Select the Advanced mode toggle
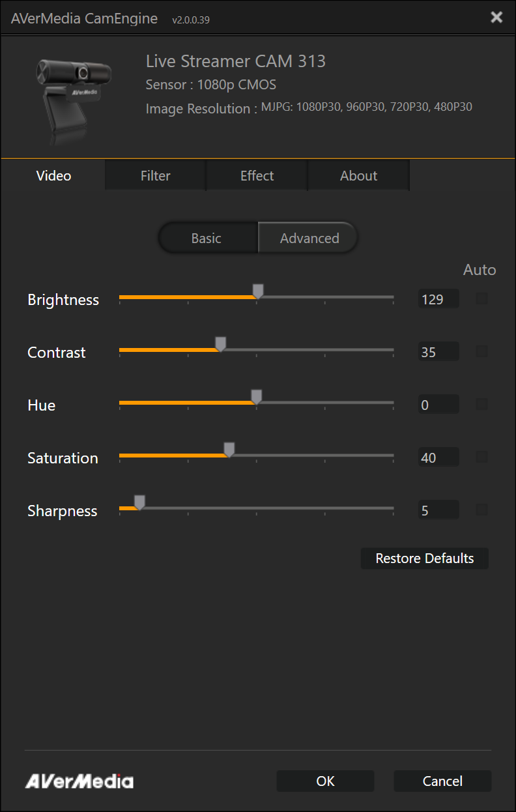Image resolution: width=516 pixels, height=812 pixels. click(x=308, y=238)
